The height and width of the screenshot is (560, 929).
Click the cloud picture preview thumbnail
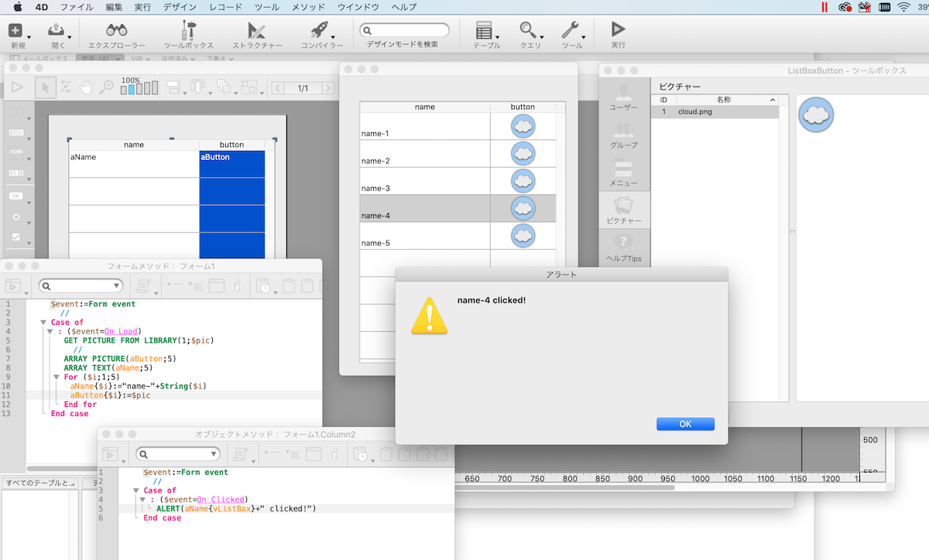815,114
